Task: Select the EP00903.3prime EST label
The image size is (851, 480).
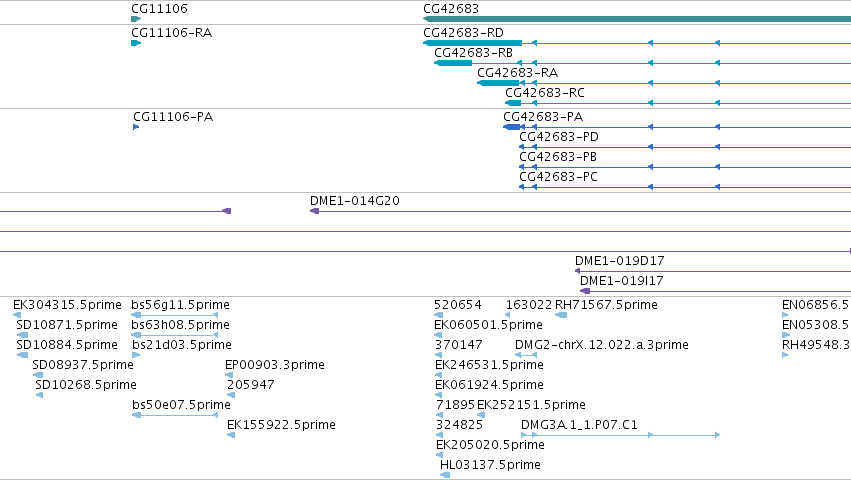Action: click(275, 365)
